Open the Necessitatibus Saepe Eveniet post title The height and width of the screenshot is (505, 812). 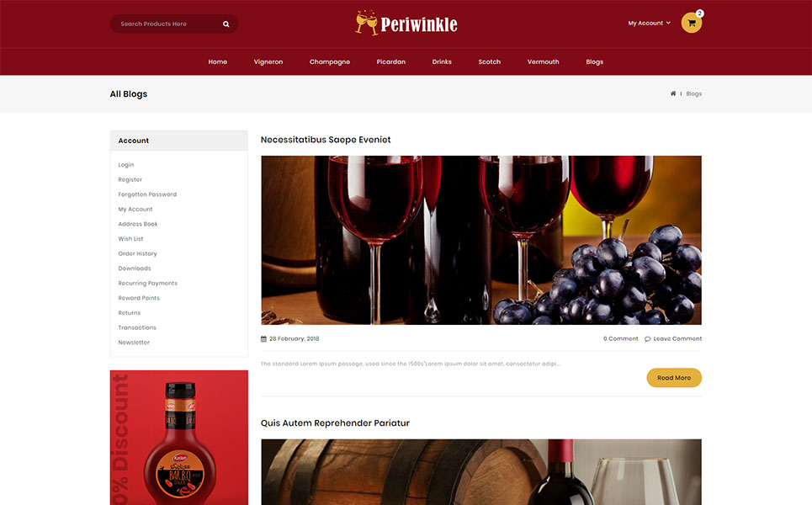(x=326, y=140)
